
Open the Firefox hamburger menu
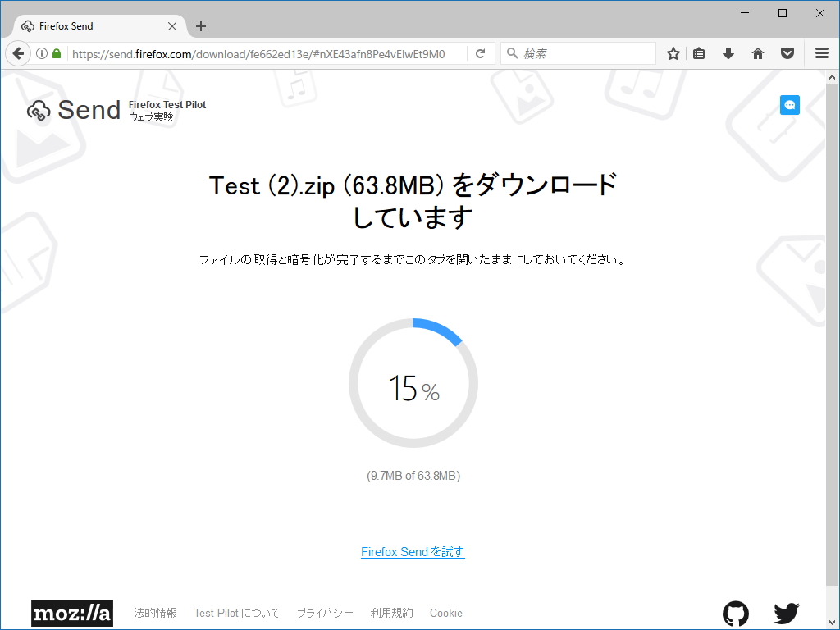click(x=821, y=52)
